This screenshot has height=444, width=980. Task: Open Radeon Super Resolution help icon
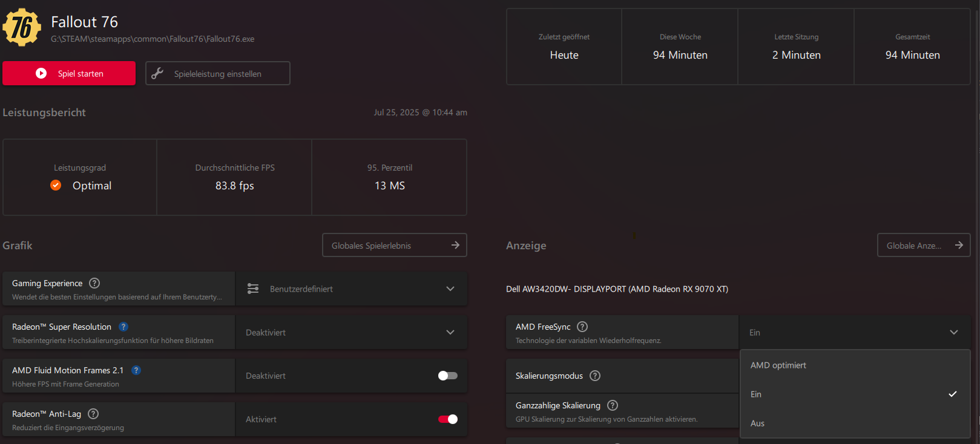123,327
